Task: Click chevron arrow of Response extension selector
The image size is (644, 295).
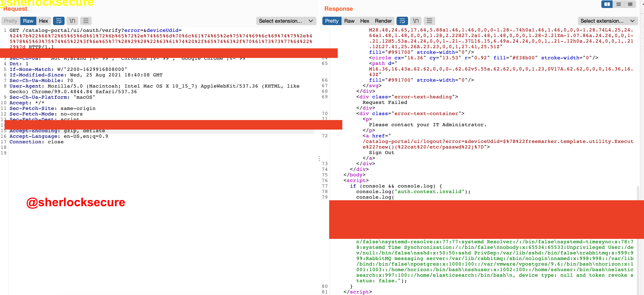Action: pos(632,21)
